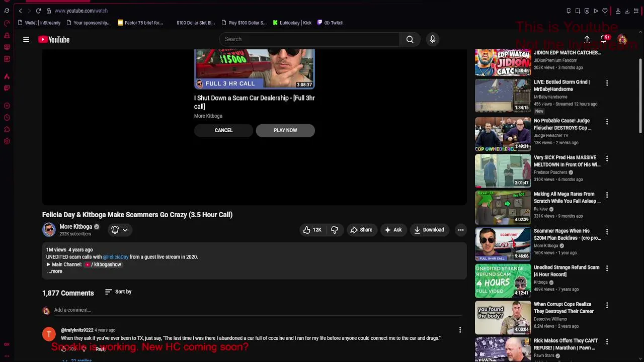This screenshot has width=644, height=362.
Task: Open Twitch panel in browser sidebar
Action: click(x=7, y=88)
